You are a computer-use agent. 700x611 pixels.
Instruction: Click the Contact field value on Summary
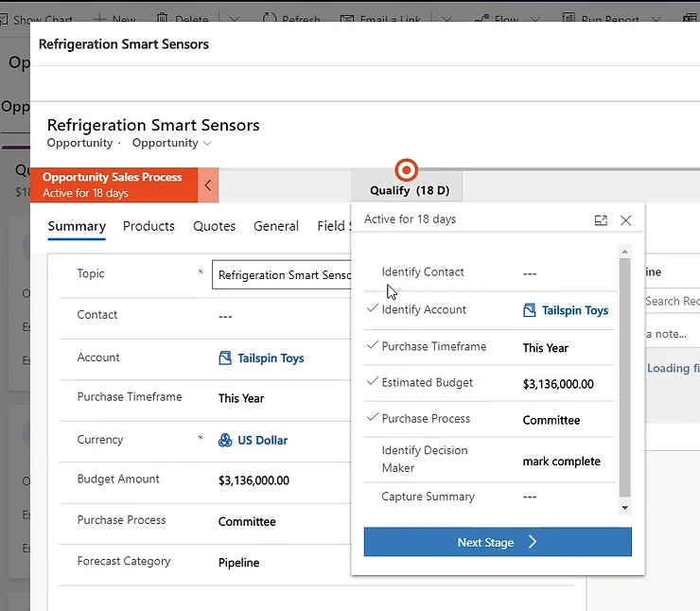(225, 317)
